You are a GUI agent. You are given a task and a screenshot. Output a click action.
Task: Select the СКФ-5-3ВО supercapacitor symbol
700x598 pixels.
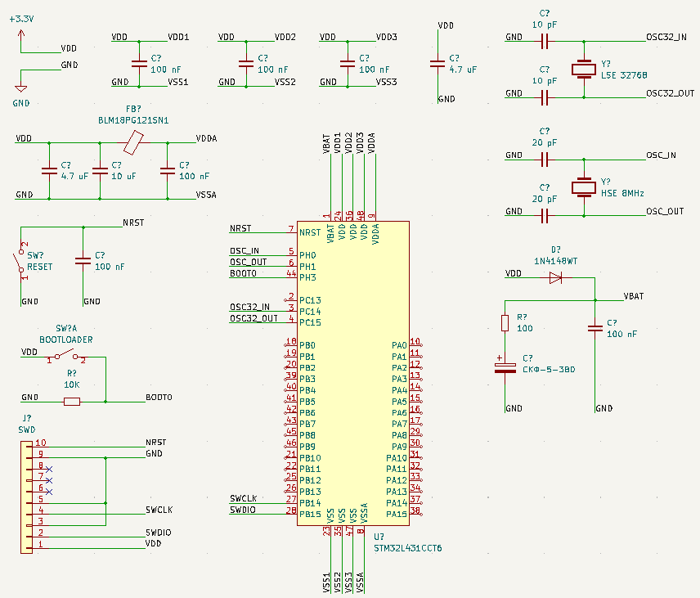point(505,366)
